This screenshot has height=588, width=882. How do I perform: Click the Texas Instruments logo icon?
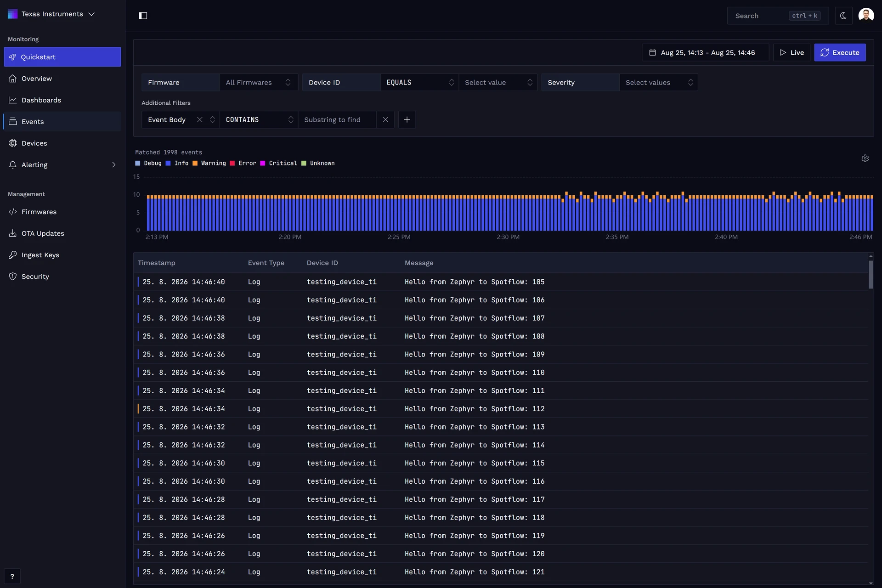[13, 14]
